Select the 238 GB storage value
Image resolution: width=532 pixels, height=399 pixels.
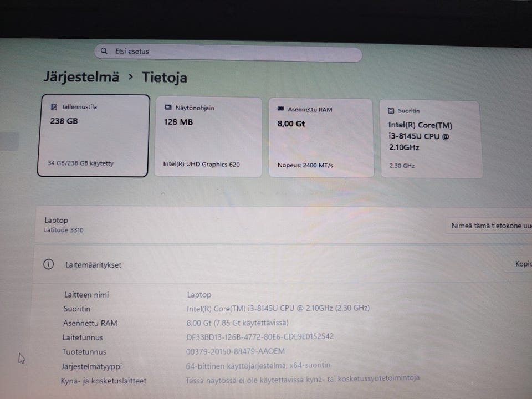point(64,121)
